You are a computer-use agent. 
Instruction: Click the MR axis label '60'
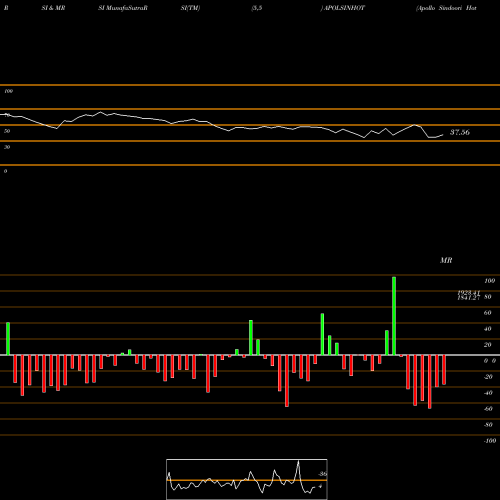[x=487, y=313]
